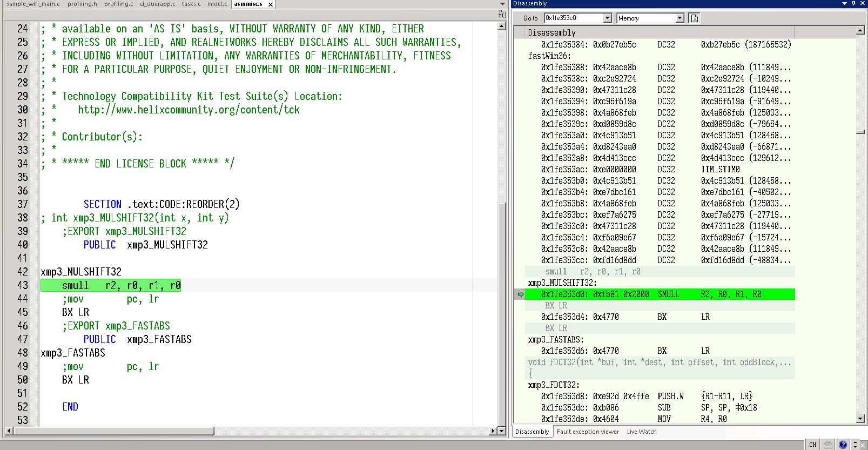Click the END LICENSE BLOCK comment line
This screenshot has height=450, width=868.
click(x=138, y=164)
